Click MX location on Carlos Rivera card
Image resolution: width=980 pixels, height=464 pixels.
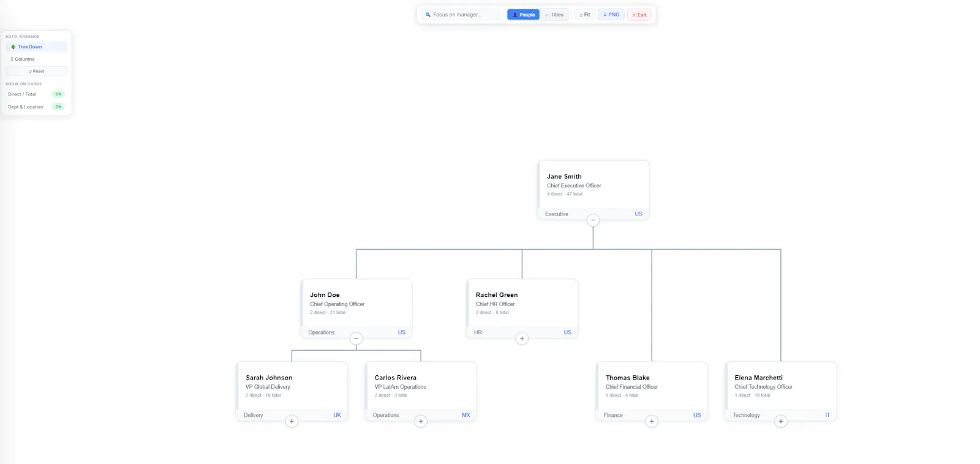click(x=466, y=415)
